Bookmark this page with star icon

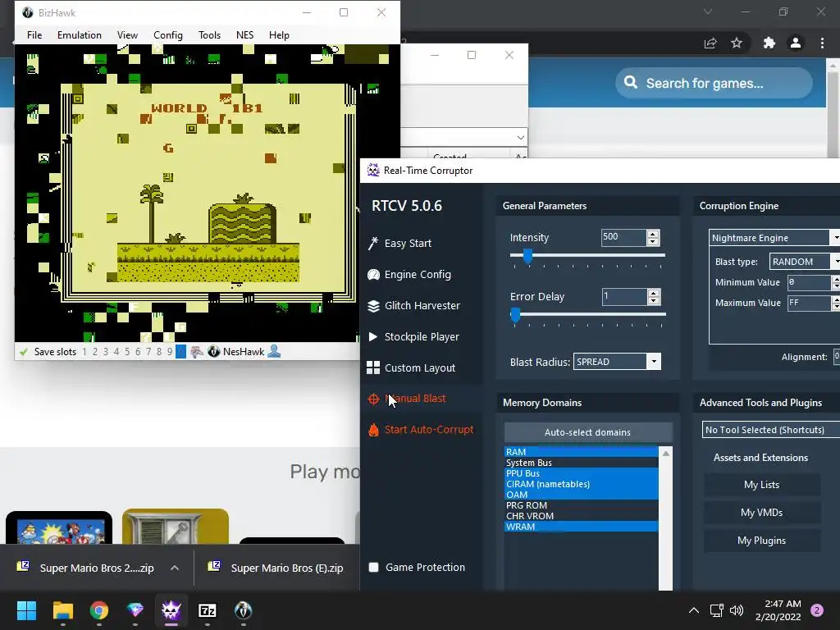(737, 43)
